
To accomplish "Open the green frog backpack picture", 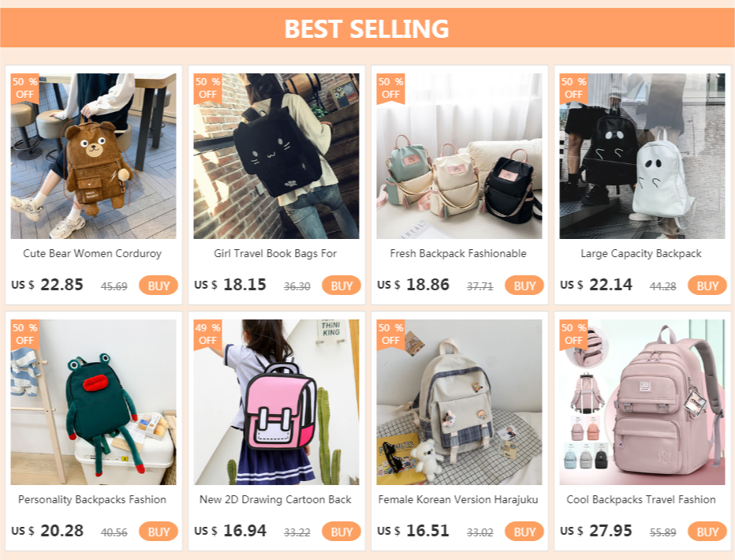I will tap(93, 402).
